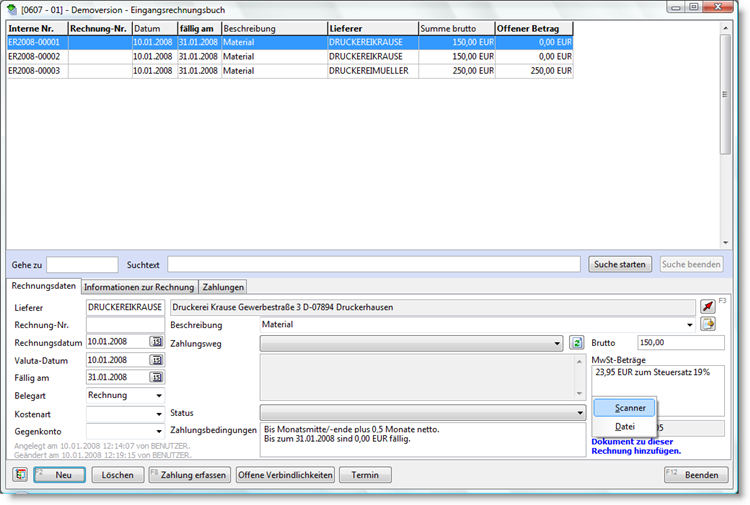Click the Zahlung erfassen button
Viewport: 750px width, 505px height.
coord(190,475)
